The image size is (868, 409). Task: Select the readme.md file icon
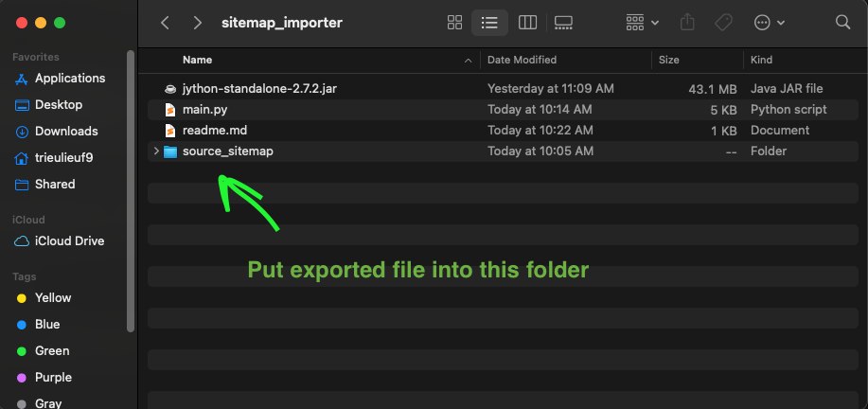(x=170, y=131)
